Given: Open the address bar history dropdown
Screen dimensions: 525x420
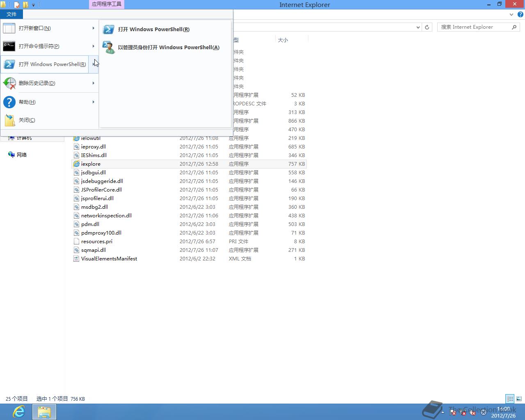Looking at the screenshot, I should [x=418, y=27].
